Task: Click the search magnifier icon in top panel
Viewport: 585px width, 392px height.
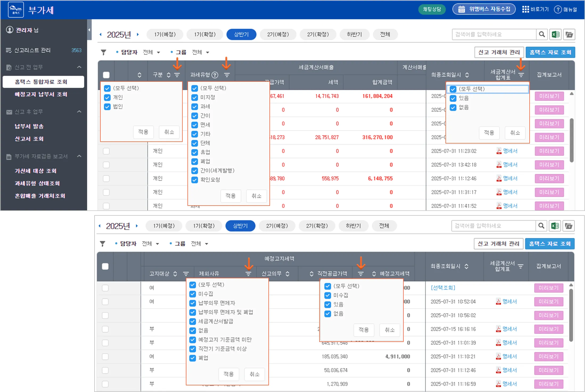Action: click(x=542, y=35)
